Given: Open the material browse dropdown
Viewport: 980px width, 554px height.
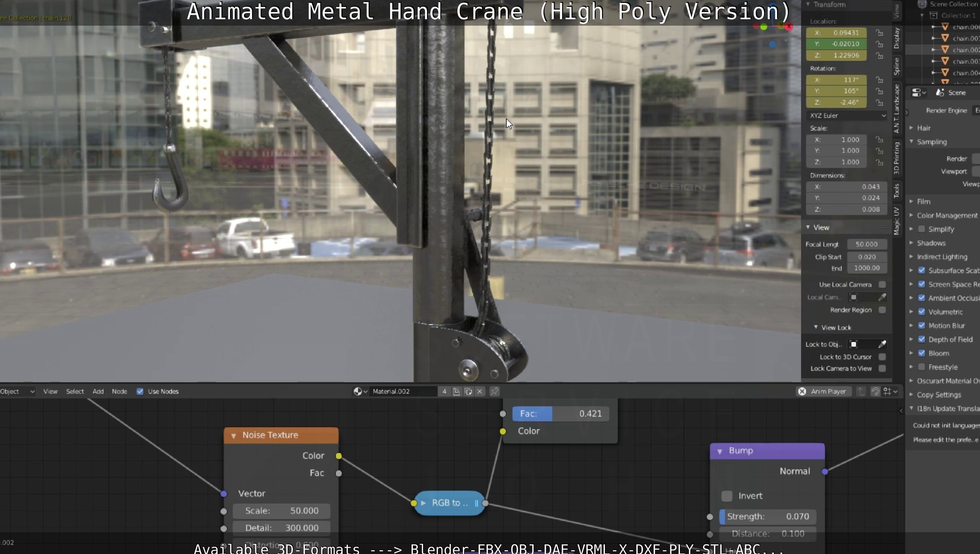Looking at the screenshot, I should click(360, 391).
